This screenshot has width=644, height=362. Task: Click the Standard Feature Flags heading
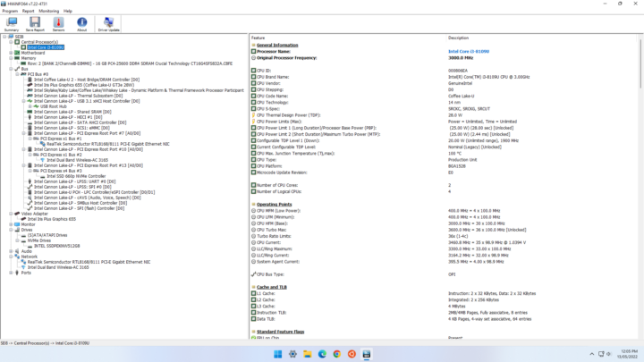coord(280,332)
